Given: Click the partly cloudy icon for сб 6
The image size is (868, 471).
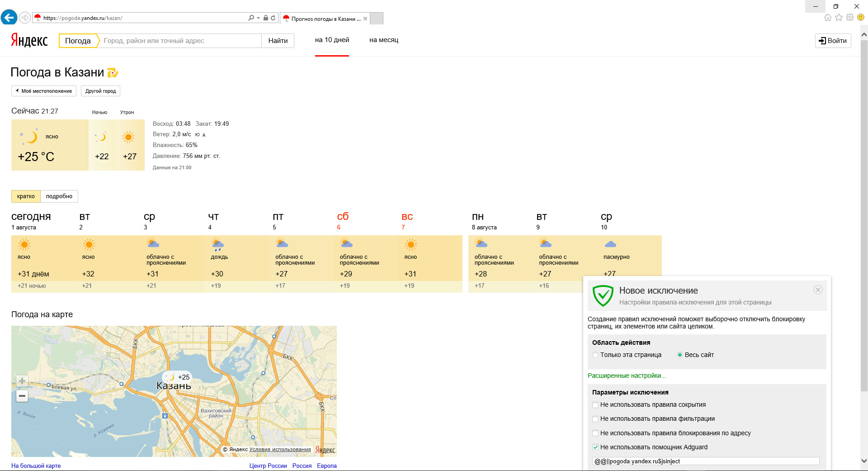Looking at the screenshot, I should point(346,243).
